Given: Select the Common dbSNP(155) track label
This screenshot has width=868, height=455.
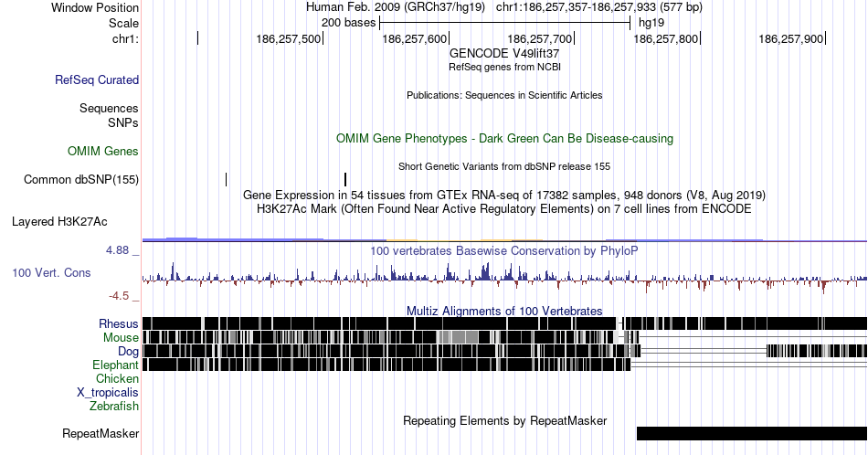Looking at the screenshot, I should tap(81, 179).
